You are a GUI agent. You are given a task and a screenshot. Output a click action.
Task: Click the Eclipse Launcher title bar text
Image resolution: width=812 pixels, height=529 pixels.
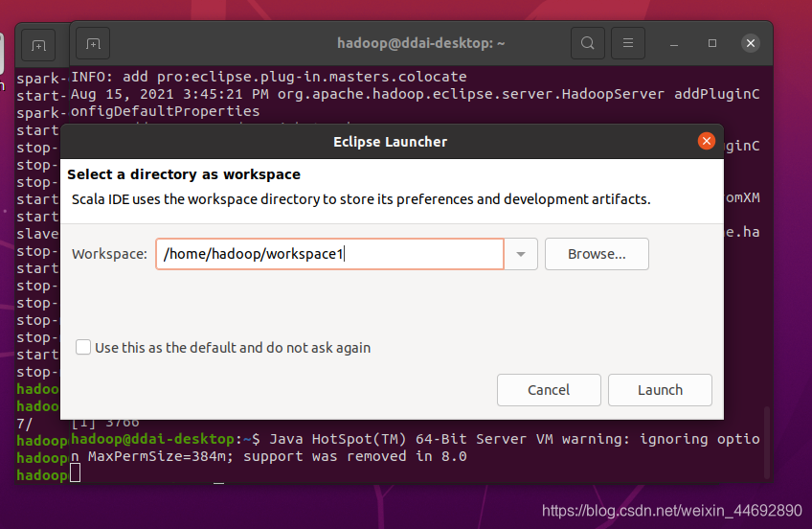(x=390, y=142)
